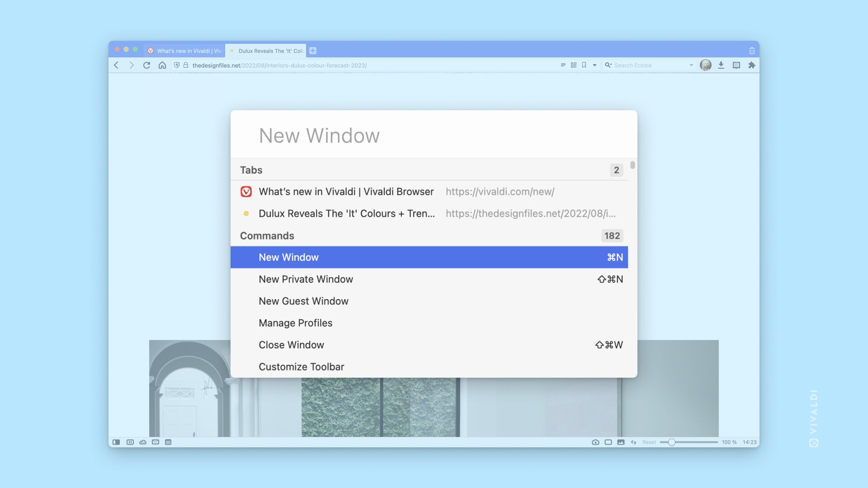Open the Reader View icon in address bar

pyautogui.click(x=563, y=65)
